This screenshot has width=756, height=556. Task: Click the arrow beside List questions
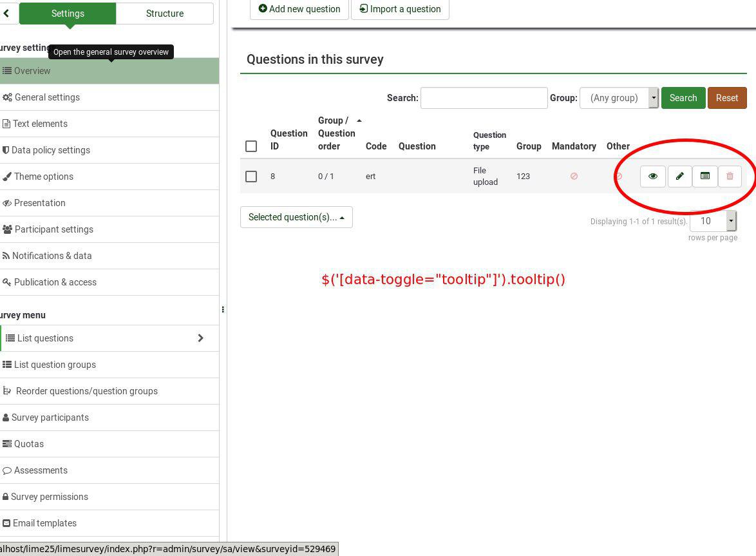(200, 338)
